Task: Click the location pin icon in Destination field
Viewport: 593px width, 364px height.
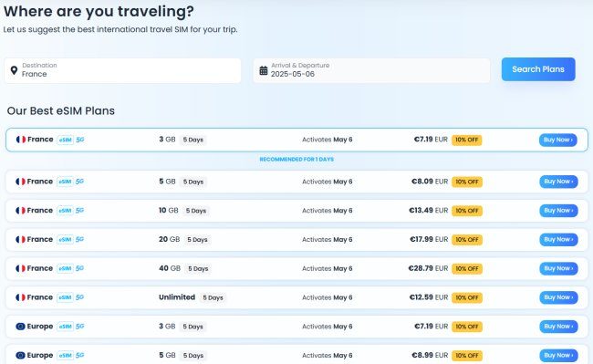Action: pos(14,70)
